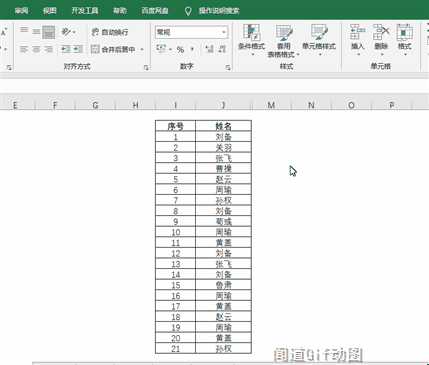
Task: Open the text orientation options
Action: (68, 32)
